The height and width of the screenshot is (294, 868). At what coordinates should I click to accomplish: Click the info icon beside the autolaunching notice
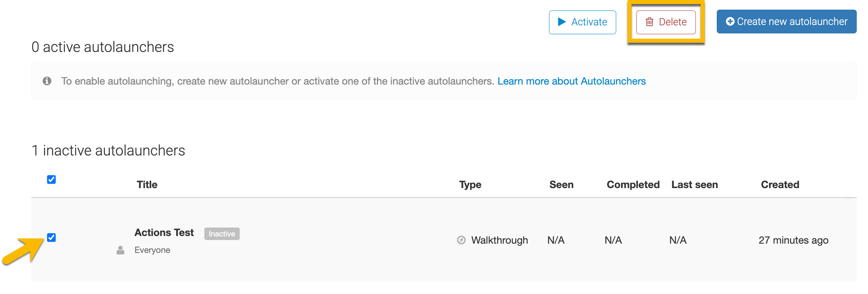47,81
